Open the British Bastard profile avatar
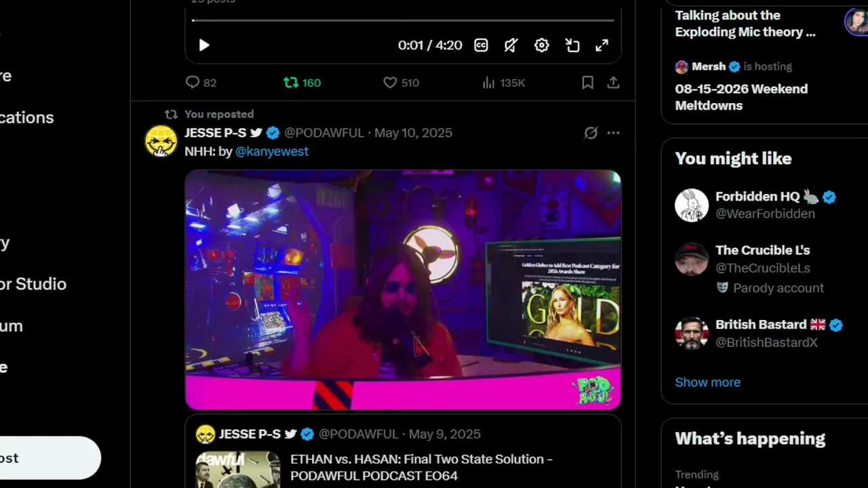The image size is (868, 488). point(692,333)
